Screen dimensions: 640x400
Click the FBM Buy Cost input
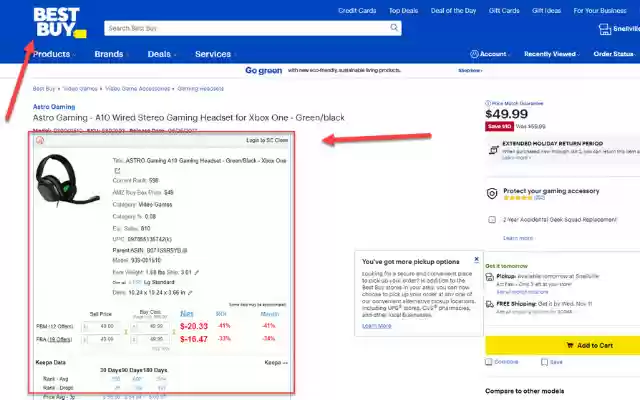coord(150,327)
